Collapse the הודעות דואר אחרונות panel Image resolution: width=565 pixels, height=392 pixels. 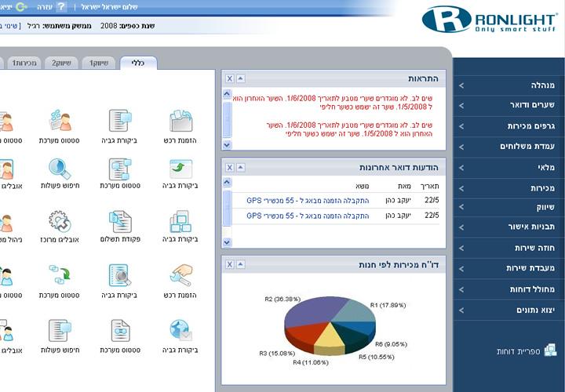(241, 167)
